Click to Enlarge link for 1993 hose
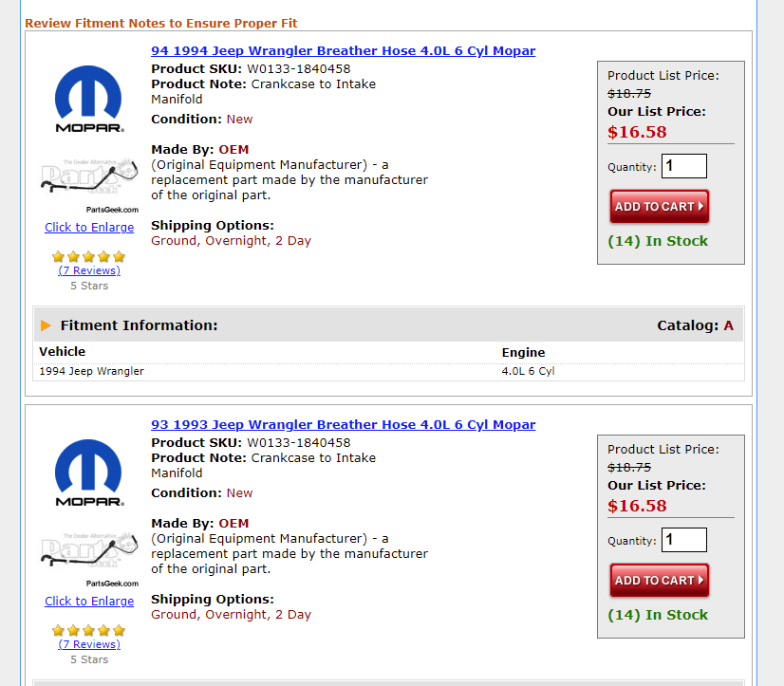Image resolution: width=784 pixels, height=686 pixels. click(89, 602)
